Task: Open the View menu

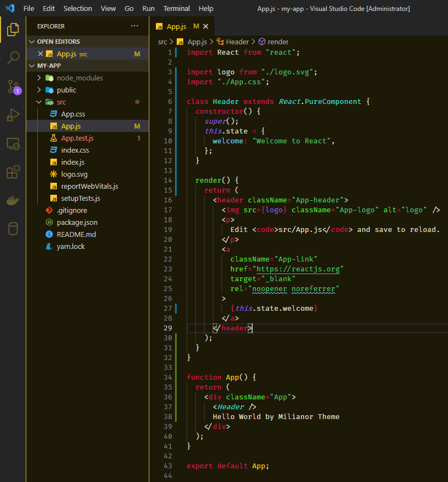Action: click(108, 8)
